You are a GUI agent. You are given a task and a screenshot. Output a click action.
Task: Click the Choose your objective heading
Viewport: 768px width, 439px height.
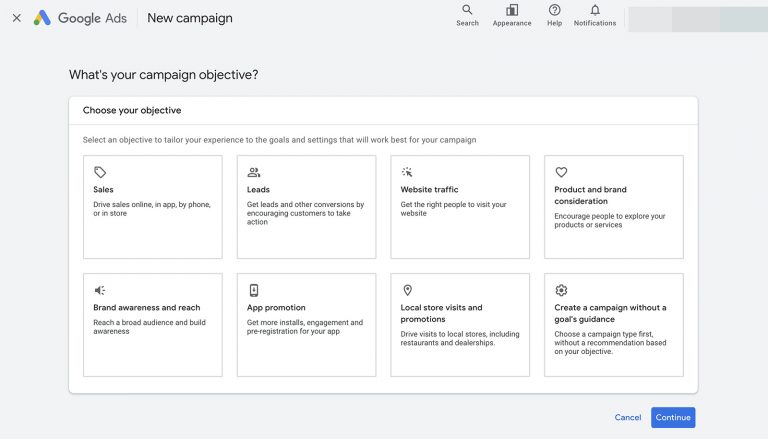132,110
